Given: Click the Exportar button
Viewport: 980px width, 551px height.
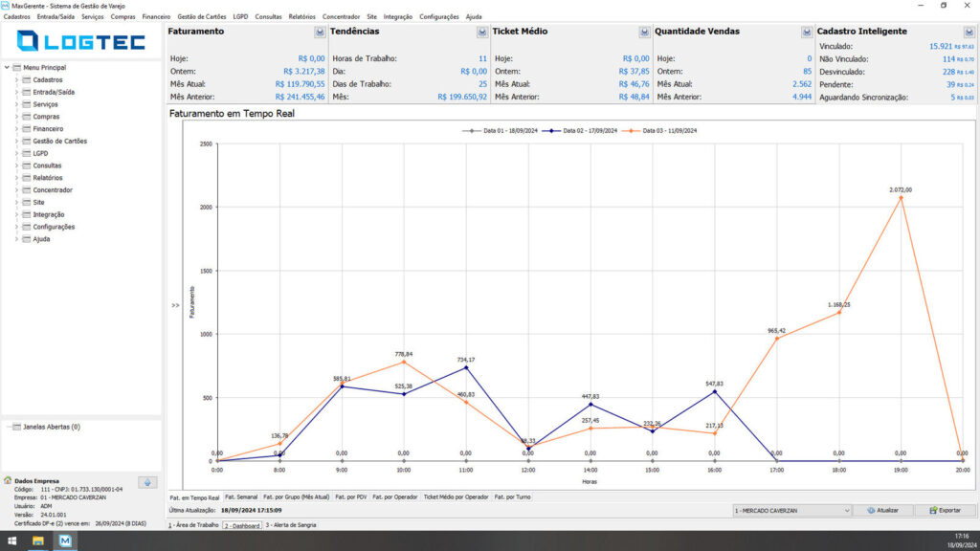Looking at the screenshot, I should 945,511.
